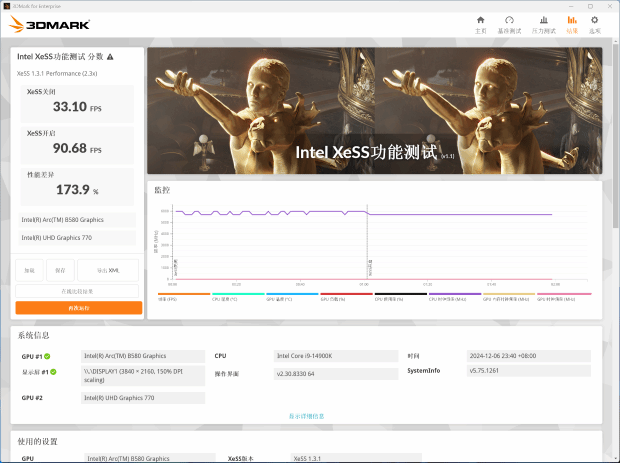Click the CPU value Intel Core i9-14900K
620x463 pixels.
pos(336,356)
